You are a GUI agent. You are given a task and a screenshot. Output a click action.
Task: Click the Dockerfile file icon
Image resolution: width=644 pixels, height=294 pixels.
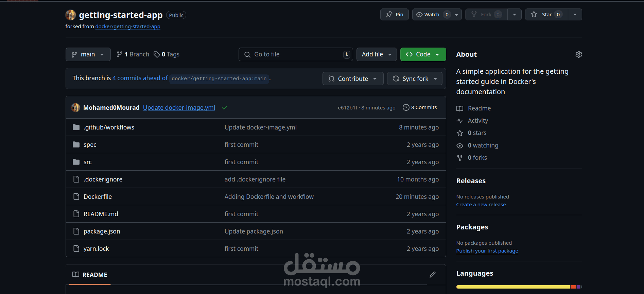point(76,196)
